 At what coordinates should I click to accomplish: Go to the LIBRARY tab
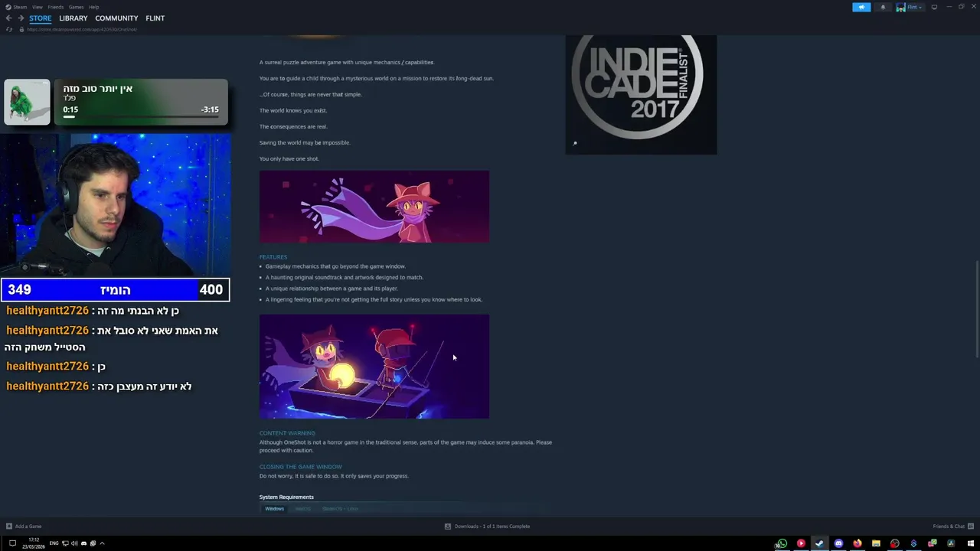pos(73,18)
